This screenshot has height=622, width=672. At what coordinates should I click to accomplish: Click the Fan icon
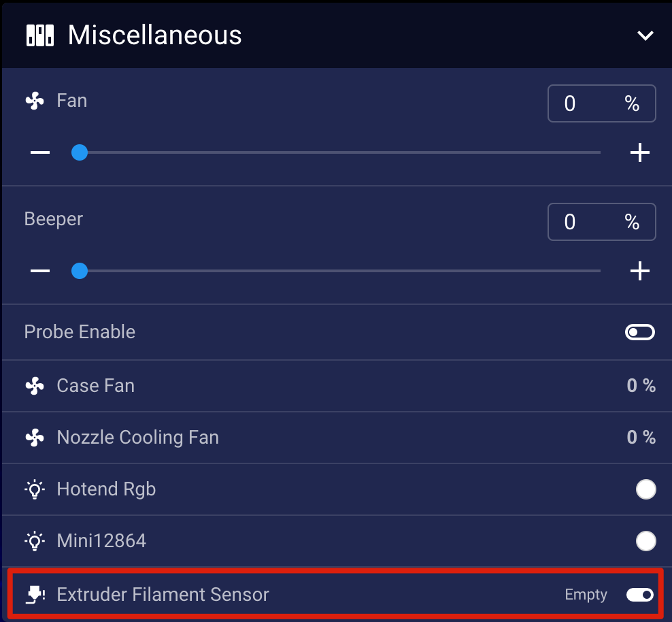pyautogui.click(x=35, y=101)
